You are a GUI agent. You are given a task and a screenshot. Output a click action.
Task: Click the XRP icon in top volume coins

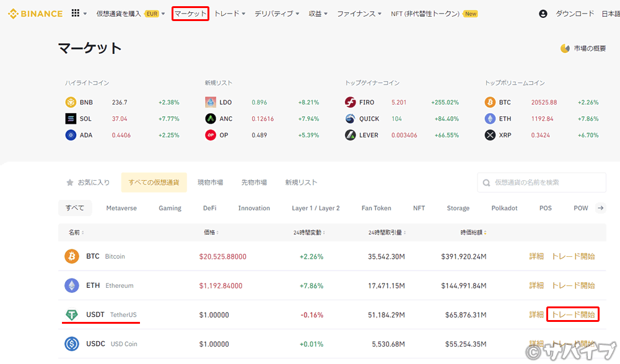click(490, 135)
